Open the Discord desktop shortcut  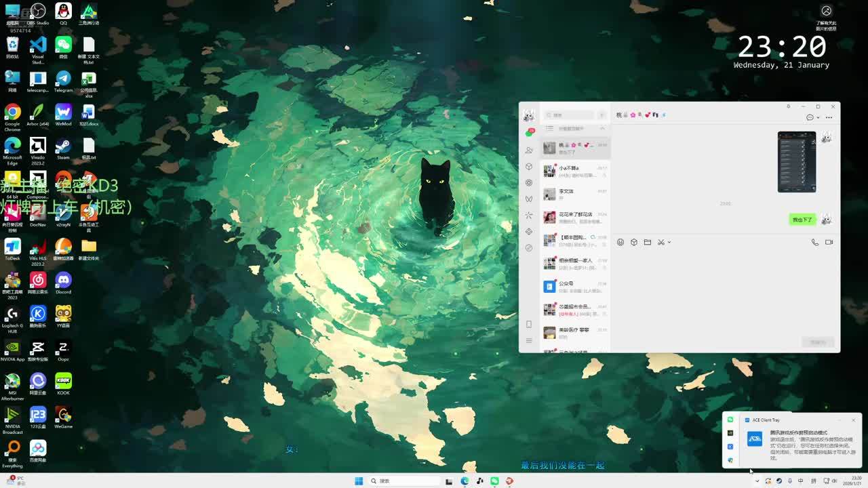[63, 283]
